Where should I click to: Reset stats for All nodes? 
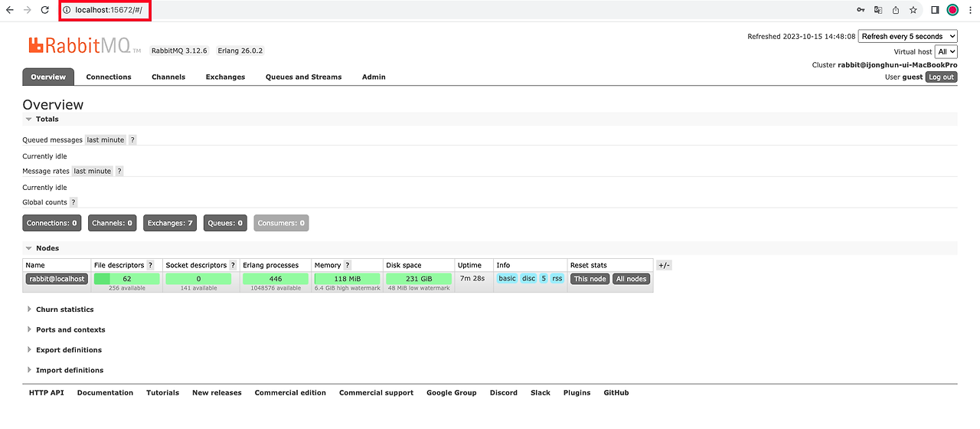point(632,279)
